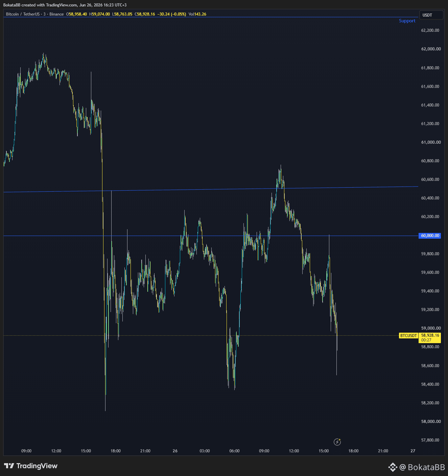Click the close value C58,928.16

click(x=145, y=14)
